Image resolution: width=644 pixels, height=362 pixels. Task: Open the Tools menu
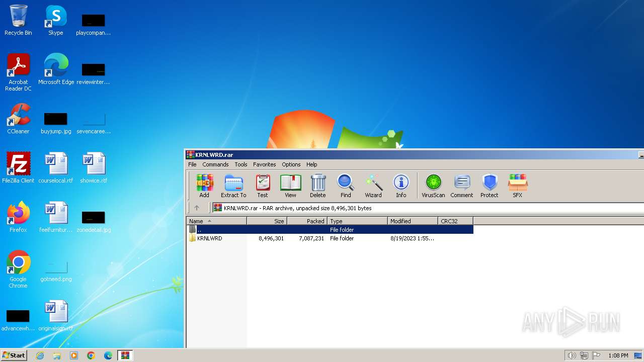pyautogui.click(x=241, y=164)
